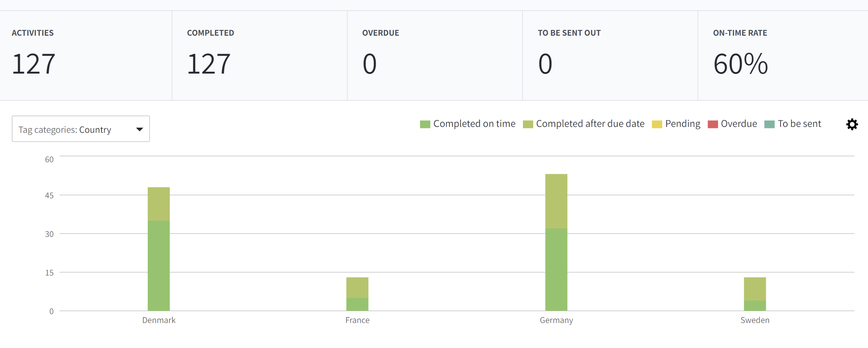This screenshot has width=868, height=348.
Task: Open the Activities 127 summary card
Action: (86, 56)
